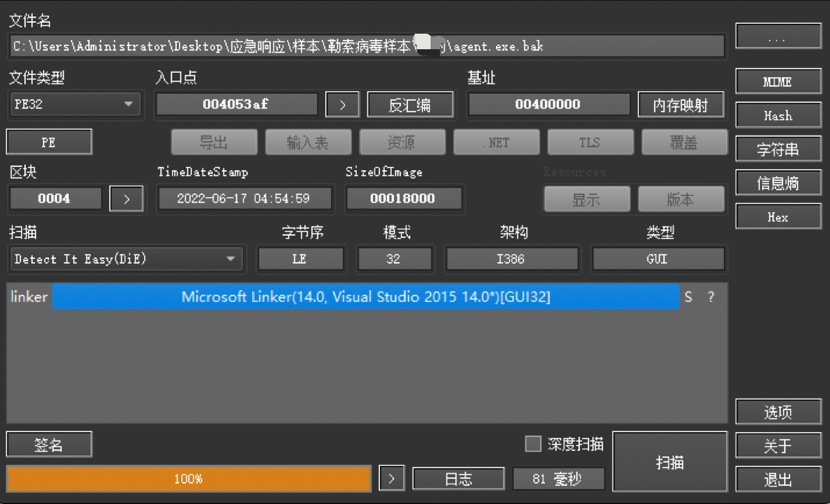Select the Microsoft Linker detection row
This screenshot has height=504, width=830.
365,297
